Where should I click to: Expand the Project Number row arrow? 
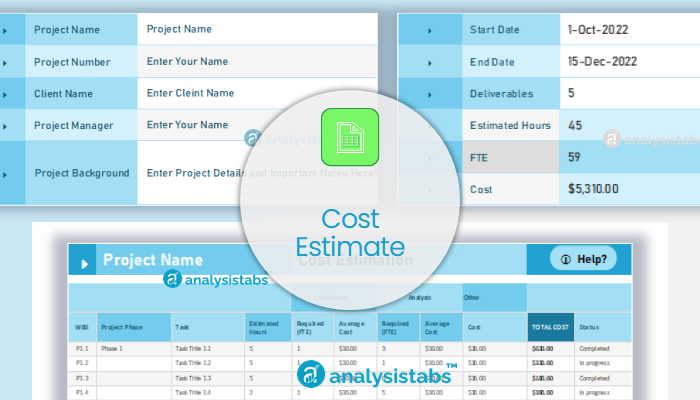(x=5, y=62)
